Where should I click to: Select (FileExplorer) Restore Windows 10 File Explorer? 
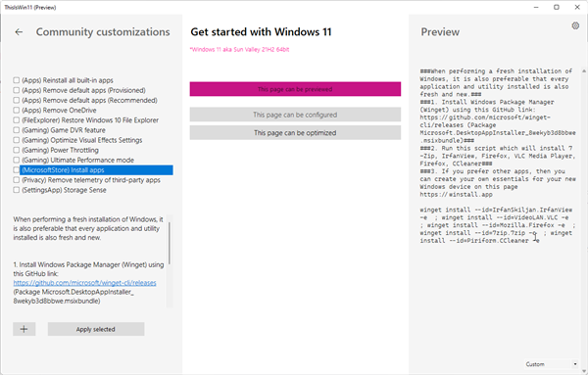(90, 120)
